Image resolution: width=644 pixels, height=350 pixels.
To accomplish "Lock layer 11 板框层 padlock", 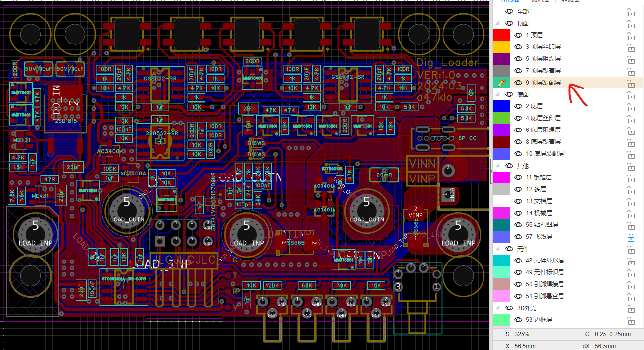I will point(630,178).
